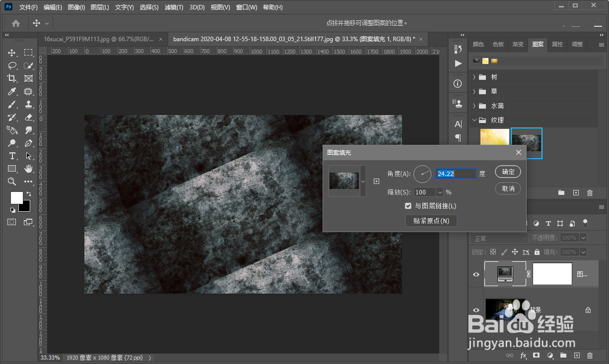The height and width of the screenshot is (364, 609).
Task: Expand the 草 pattern folder
Action: [x=474, y=92]
